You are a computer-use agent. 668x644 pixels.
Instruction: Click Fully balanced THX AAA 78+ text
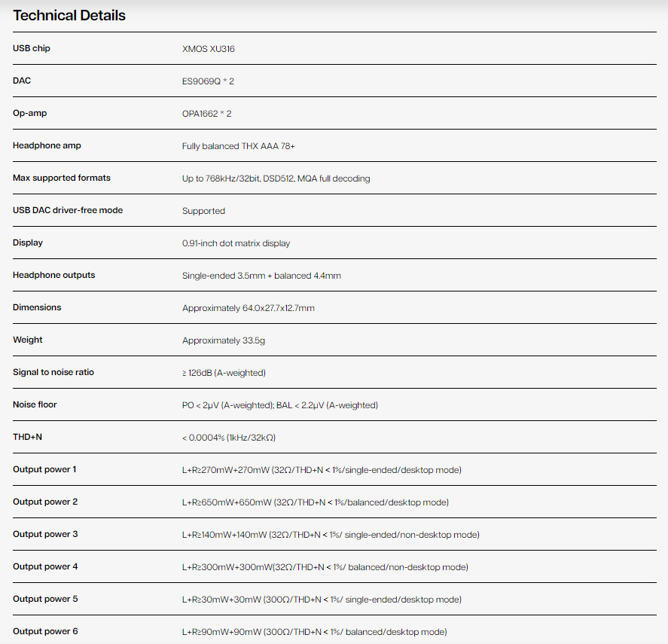coord(238,146)
